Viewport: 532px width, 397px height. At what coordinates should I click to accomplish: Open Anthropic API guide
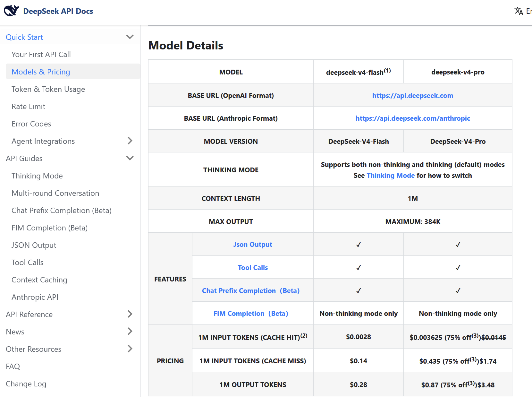click(35, 297)
